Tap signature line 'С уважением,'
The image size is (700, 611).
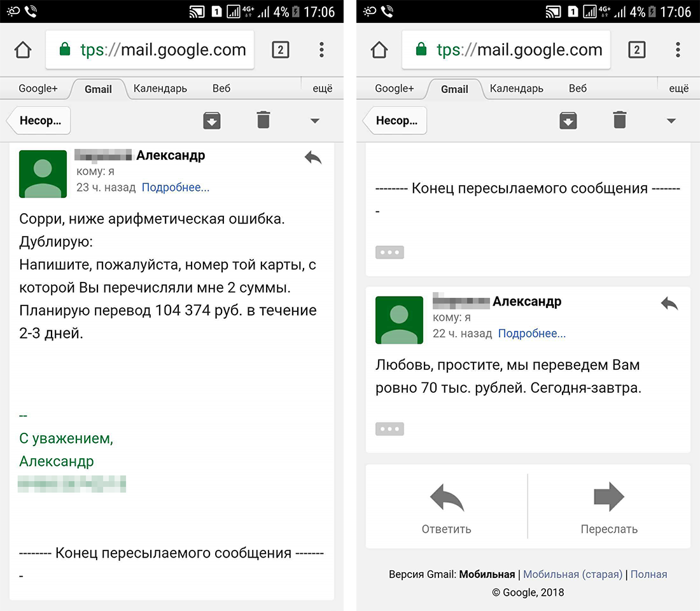coord(66,439)
